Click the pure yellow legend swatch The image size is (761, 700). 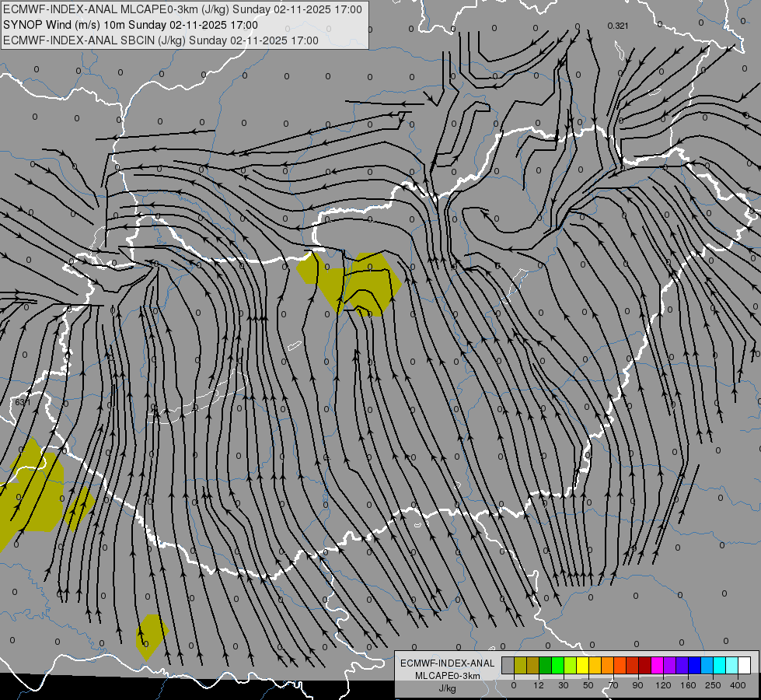click(x=582, y=665)
